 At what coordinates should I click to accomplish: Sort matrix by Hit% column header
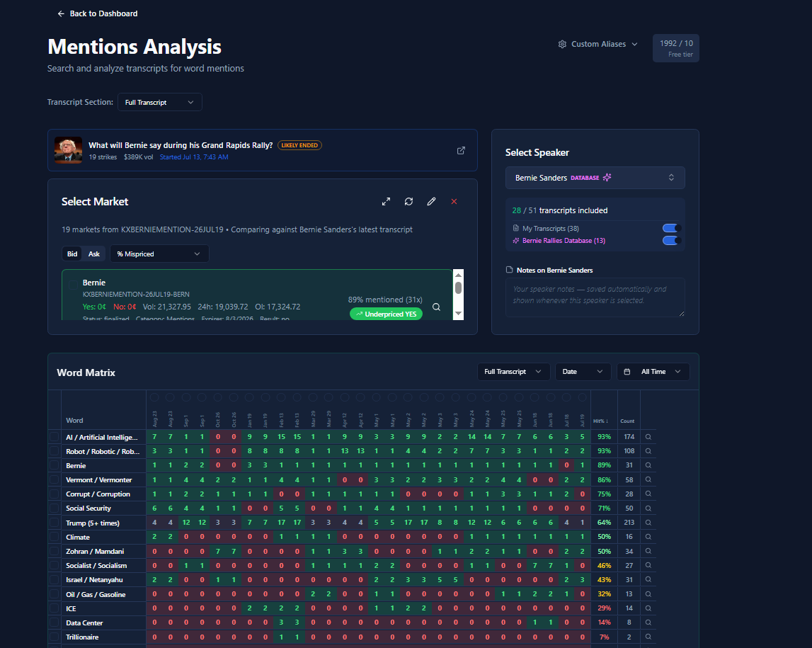tap(601, 421)
